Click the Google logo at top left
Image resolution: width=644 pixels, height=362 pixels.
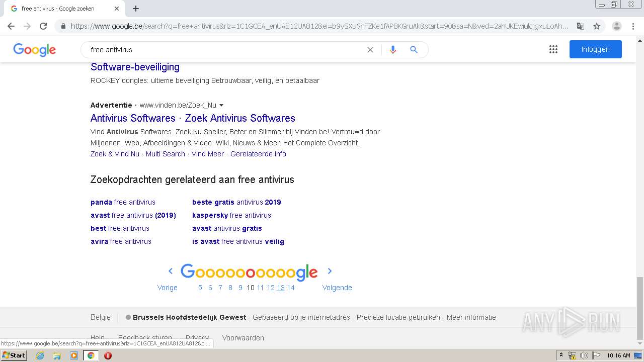coord(34,50)
